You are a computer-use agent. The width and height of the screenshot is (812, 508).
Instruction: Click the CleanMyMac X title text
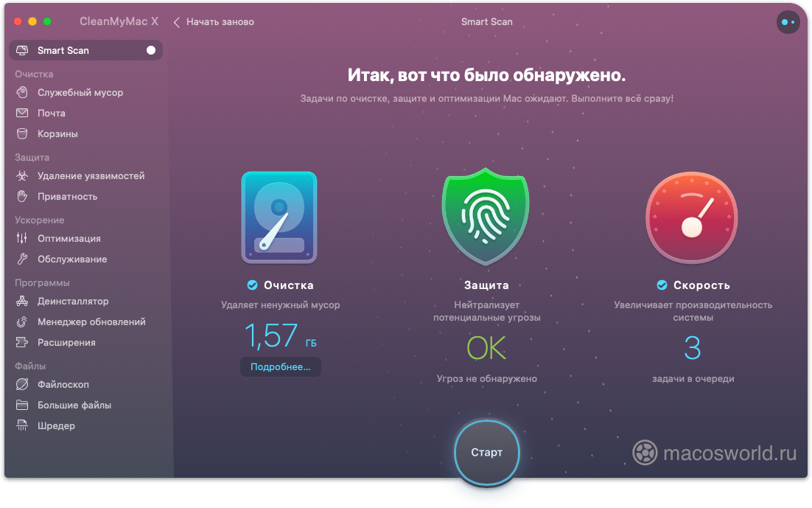click(119, 22)
